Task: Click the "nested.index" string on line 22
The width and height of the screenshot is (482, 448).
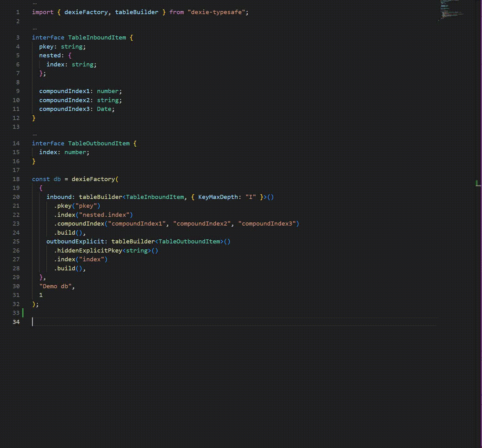Action: [x=104, y=215]
